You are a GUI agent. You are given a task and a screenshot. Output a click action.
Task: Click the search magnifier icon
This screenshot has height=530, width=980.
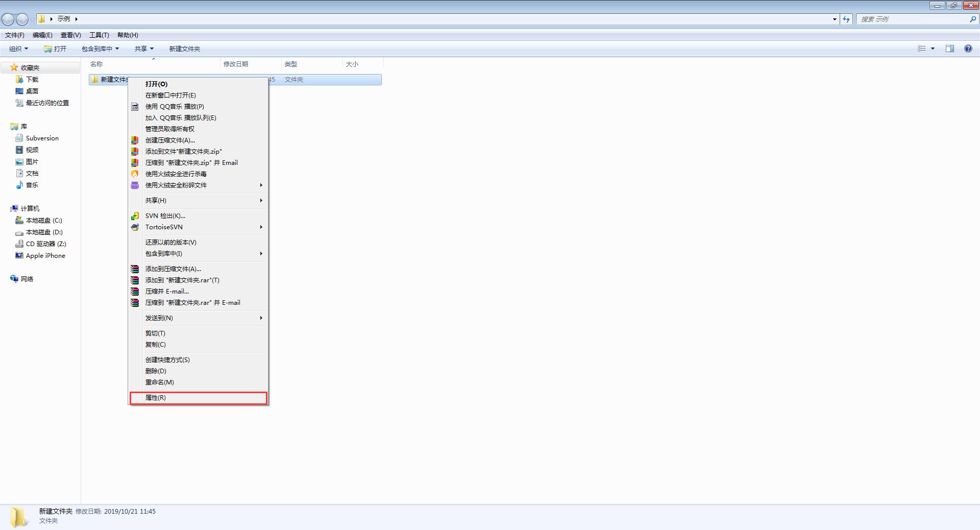(x=972, y=19)
